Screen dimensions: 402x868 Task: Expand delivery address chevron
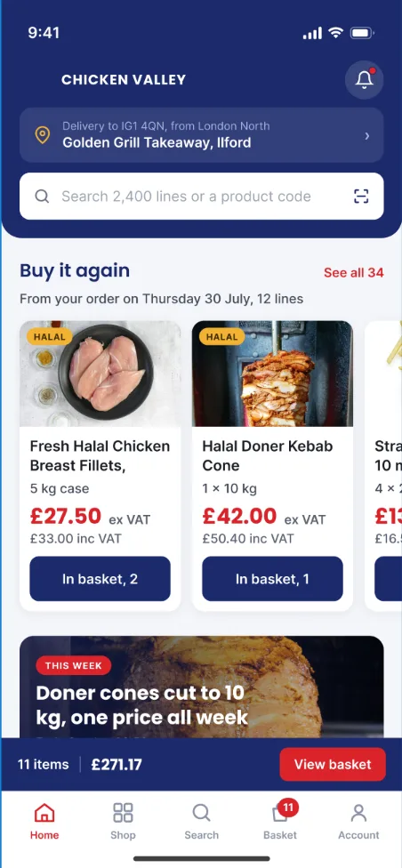[366, 135]
